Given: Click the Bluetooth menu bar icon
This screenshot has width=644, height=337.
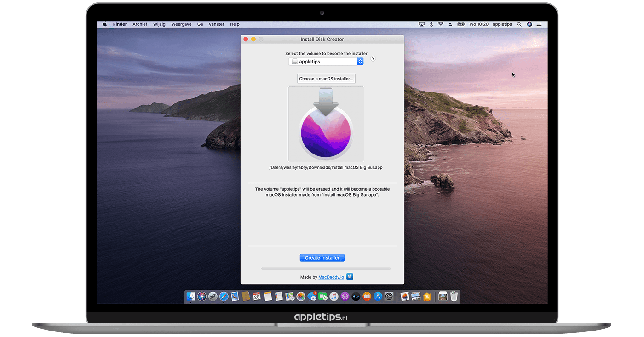Looking at the screenshot, I should tap(431, 24).
